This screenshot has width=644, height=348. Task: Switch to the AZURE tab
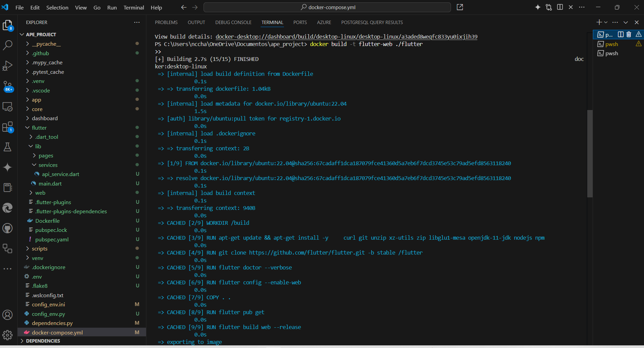[x=324, y=22]
